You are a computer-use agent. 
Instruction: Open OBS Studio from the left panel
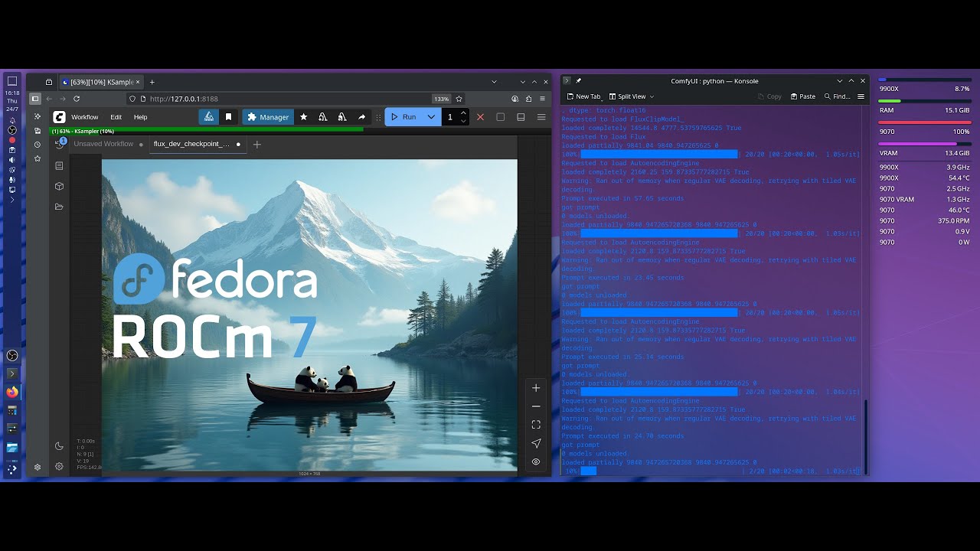click(12, 355)
